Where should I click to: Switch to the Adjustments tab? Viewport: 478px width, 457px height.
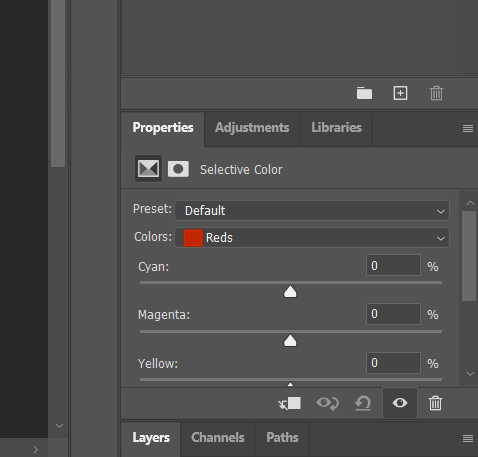(252, 128)
